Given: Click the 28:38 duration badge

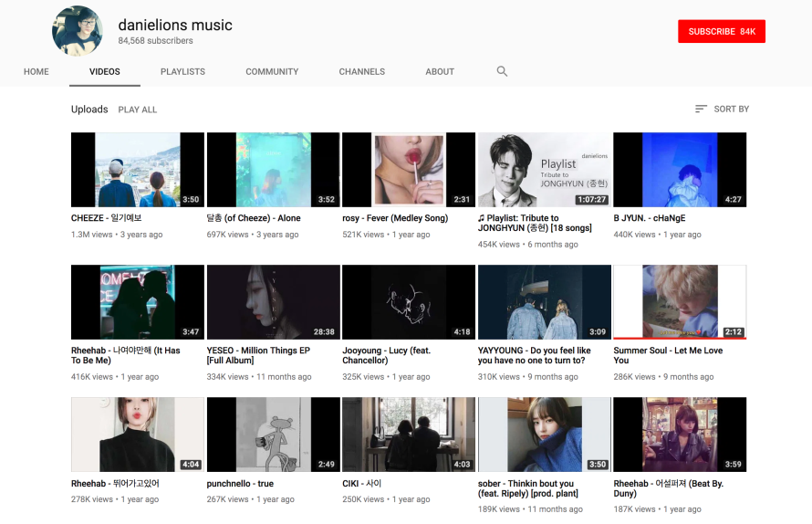Looking at the screenshot, I should (x=324, y=331).
